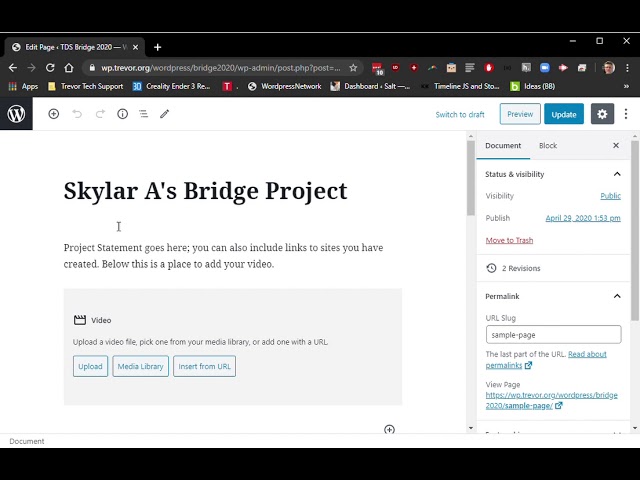
Task: Click the Revisions clock icon
Action: (491, 268)
